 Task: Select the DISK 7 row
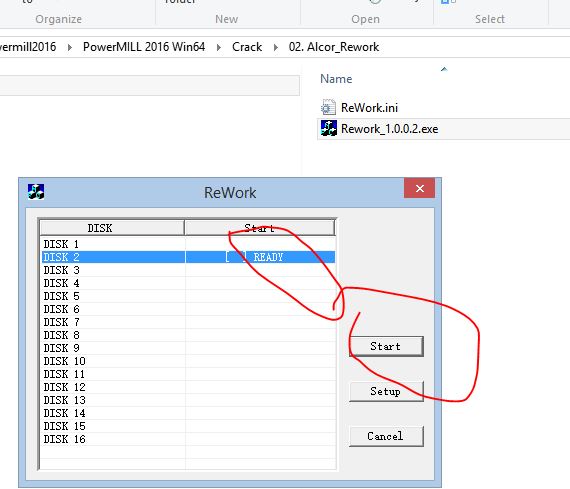point(188,322)
